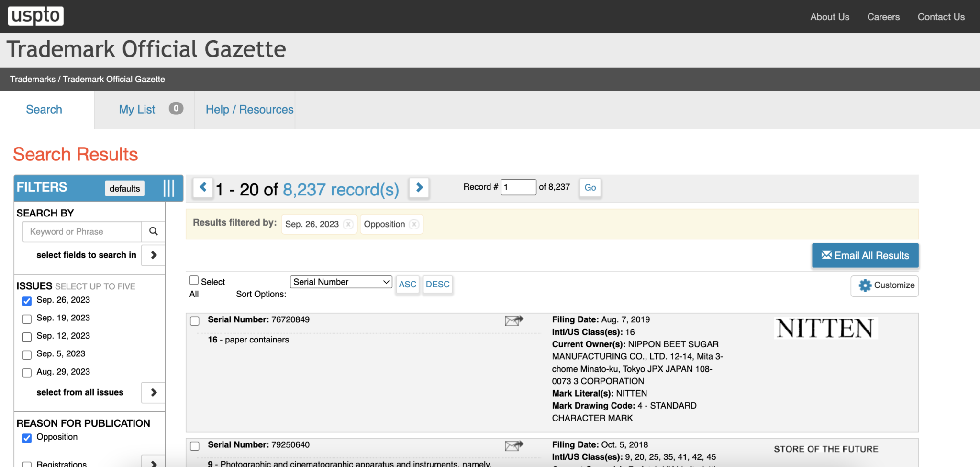This screenshot has height=467, width=980.
Task: Email record with serial number 76720849
Action: coord(514,320)
